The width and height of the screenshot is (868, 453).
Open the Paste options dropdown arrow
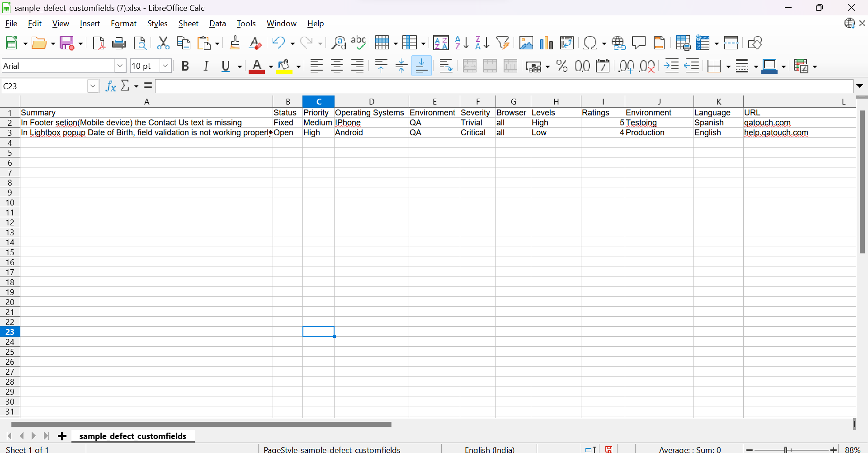[217, 44]
